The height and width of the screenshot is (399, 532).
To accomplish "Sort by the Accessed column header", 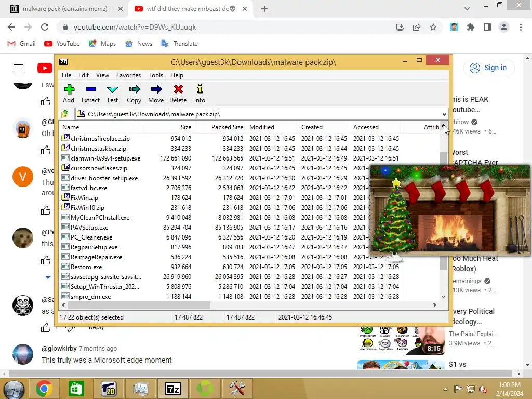I will [376, 127].
